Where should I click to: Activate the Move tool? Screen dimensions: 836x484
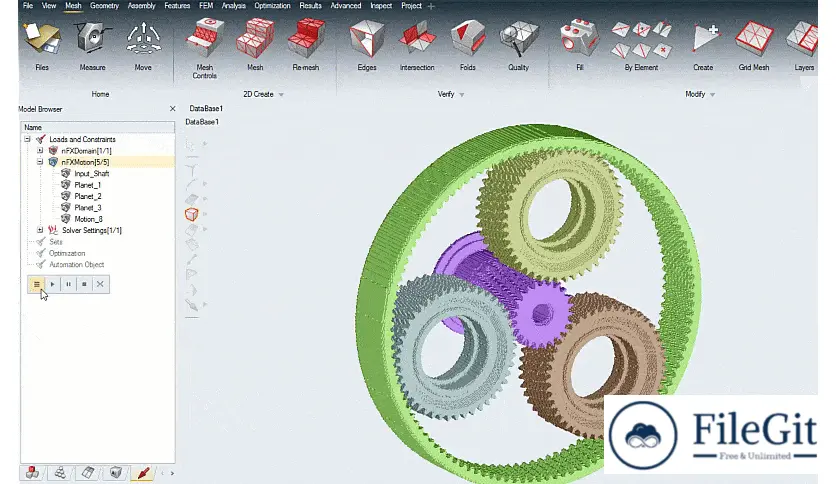coord(143,45)
